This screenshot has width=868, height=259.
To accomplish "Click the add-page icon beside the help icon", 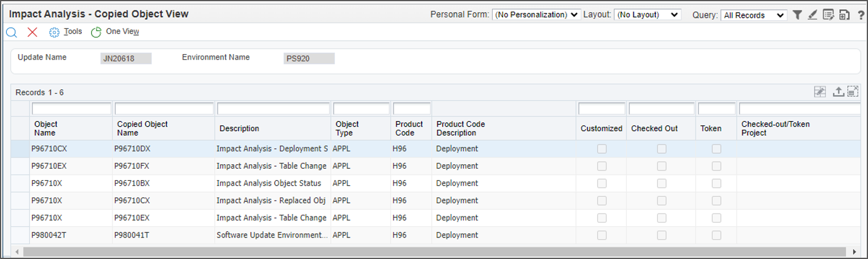I will 845,15.
